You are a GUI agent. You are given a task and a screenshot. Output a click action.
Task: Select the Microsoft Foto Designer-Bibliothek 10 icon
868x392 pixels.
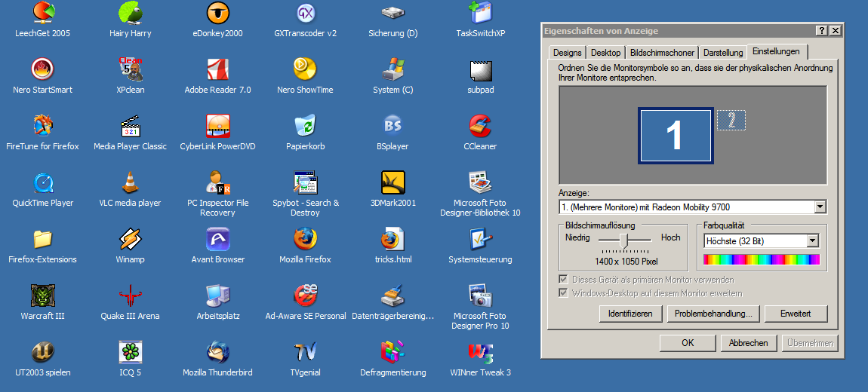pos(481,182)
